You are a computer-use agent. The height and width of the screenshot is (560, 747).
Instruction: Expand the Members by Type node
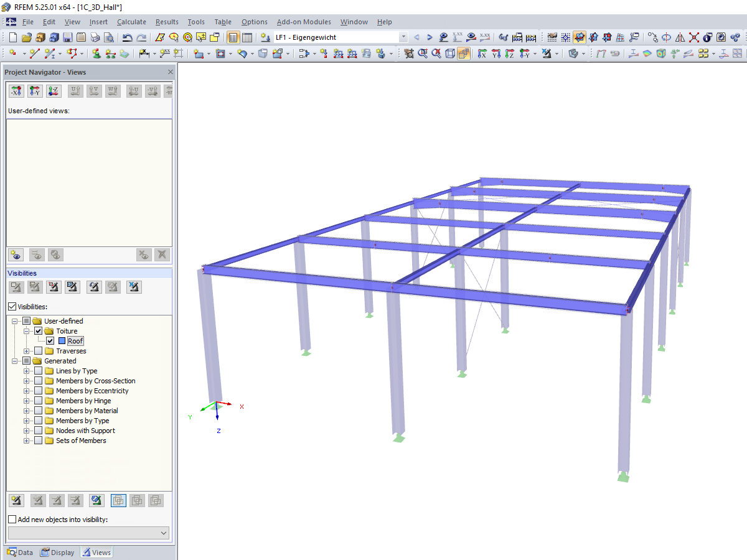coord(27,421)
